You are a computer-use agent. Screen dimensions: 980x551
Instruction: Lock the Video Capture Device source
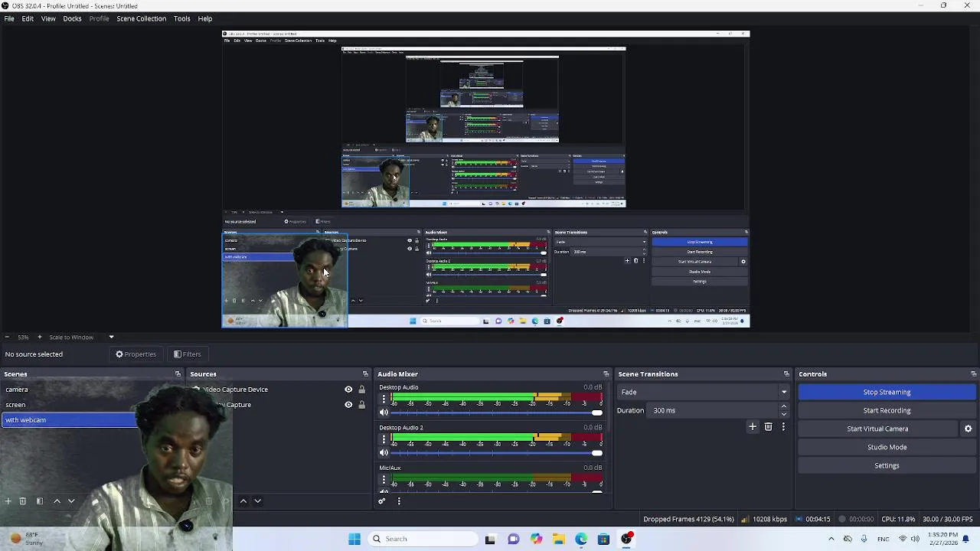point(361,390)
